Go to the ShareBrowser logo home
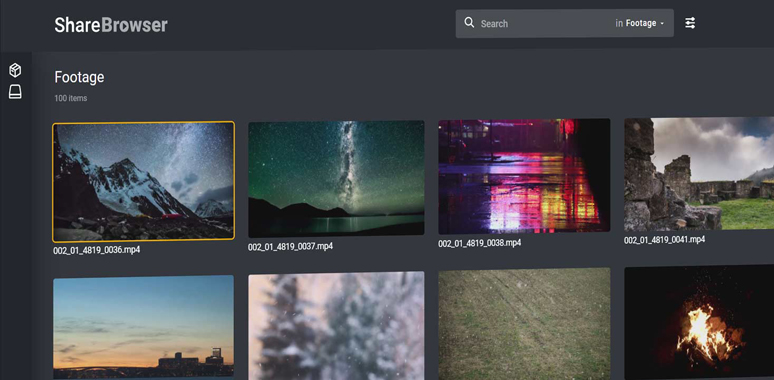This screenshot has height=380, width=774. tap(111, 25)
